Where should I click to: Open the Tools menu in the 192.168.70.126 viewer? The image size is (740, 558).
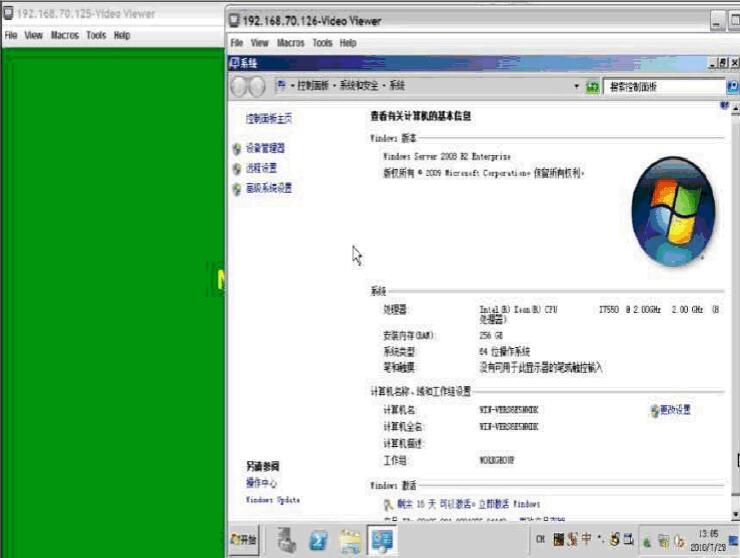(x=322, y=43)
